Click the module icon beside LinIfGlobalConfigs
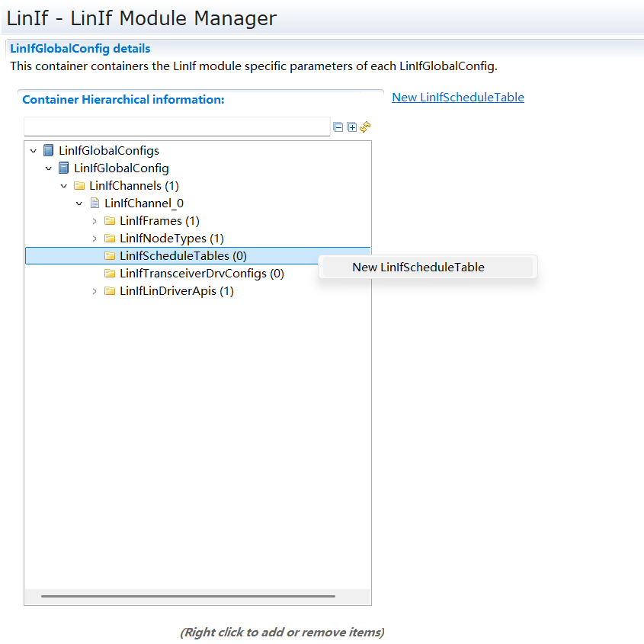The image size is (644, 644). click(47, 150)
